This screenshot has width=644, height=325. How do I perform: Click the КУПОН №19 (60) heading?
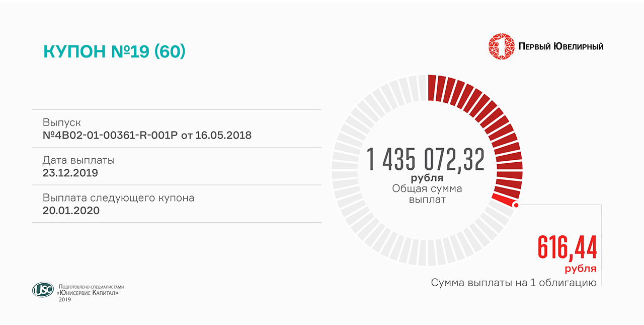pyautogui.click(x=114, y=52)
